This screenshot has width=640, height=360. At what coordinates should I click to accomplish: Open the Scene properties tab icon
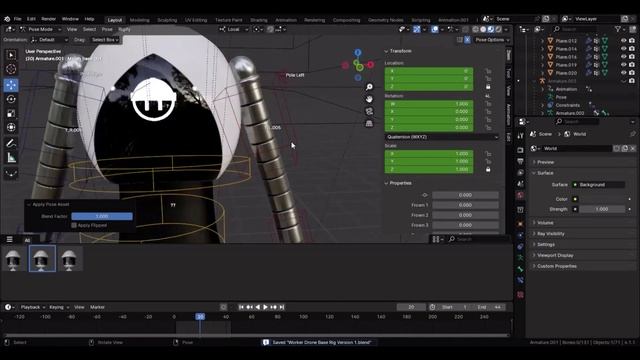(x=520, y=184)
